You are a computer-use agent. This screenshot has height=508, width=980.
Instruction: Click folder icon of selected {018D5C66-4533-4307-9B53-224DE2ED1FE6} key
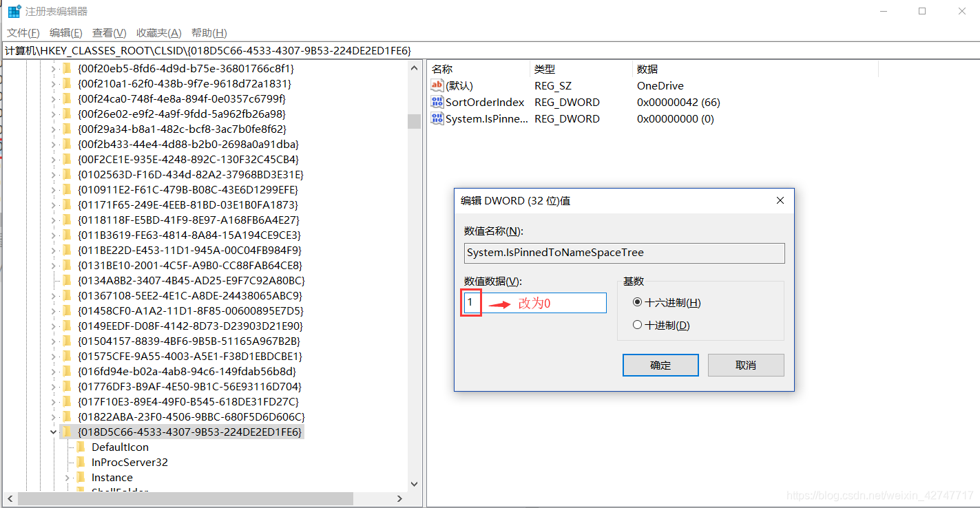(x=67, y=432)
